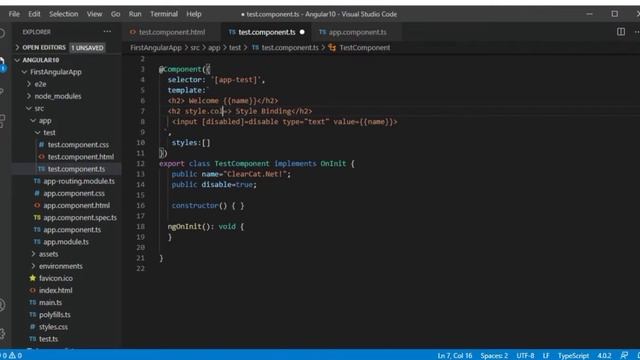Click the constructor() line in editor
The image size is (640, 360).
pos(208,206)
